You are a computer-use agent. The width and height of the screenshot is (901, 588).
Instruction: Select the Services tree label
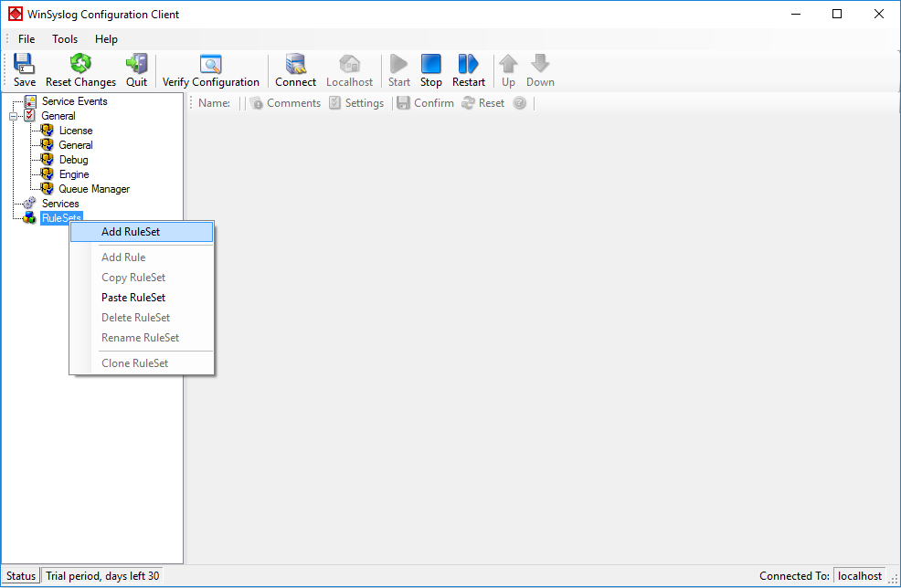(x=60, y=204)
